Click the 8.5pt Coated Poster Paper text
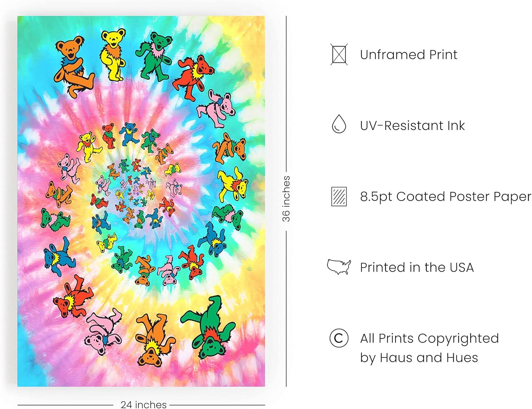The height and width of the screenshot is (409, 532). (445, 196)
